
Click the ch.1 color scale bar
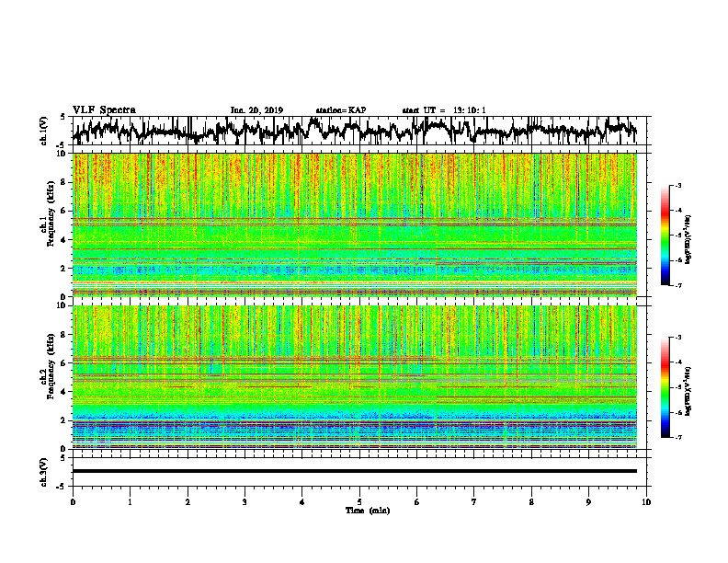click(x=665, y=236)
